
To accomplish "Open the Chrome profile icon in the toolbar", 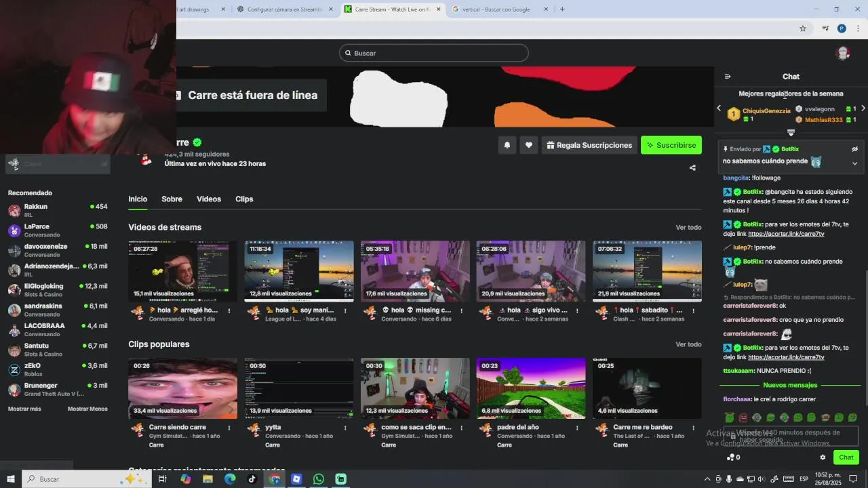I will (x=842, y=28).
